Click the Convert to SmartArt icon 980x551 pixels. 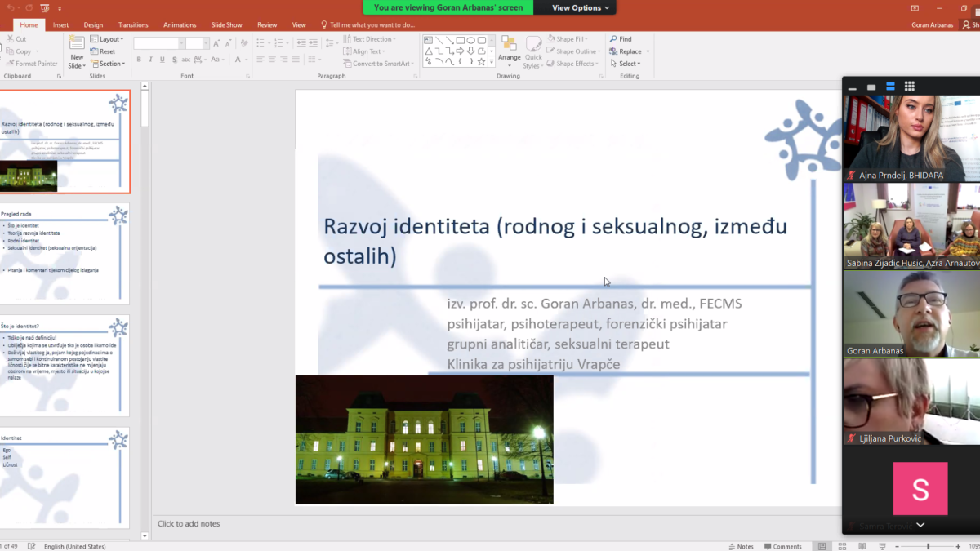tap(347, 64)
